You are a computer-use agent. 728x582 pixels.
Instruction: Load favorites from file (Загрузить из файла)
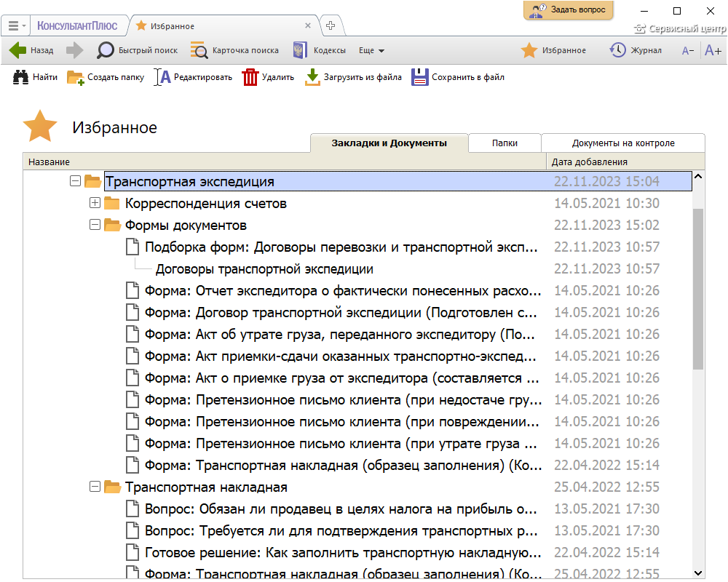(353, 77)
